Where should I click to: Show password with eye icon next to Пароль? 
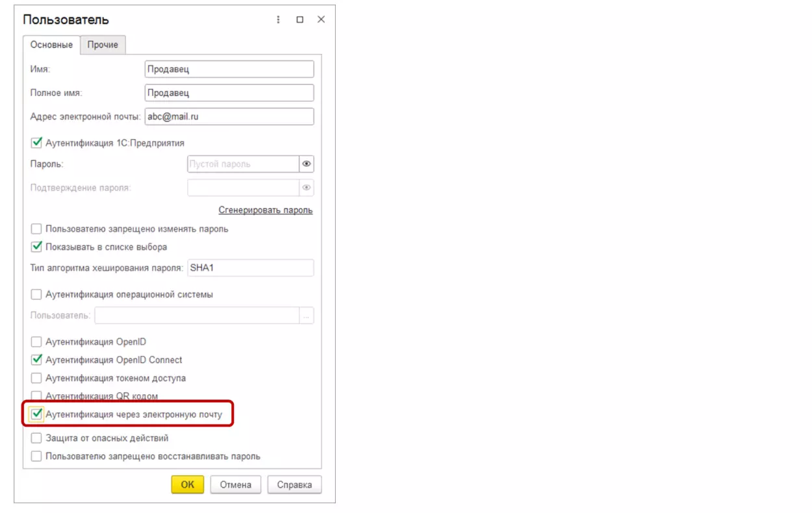307,164
